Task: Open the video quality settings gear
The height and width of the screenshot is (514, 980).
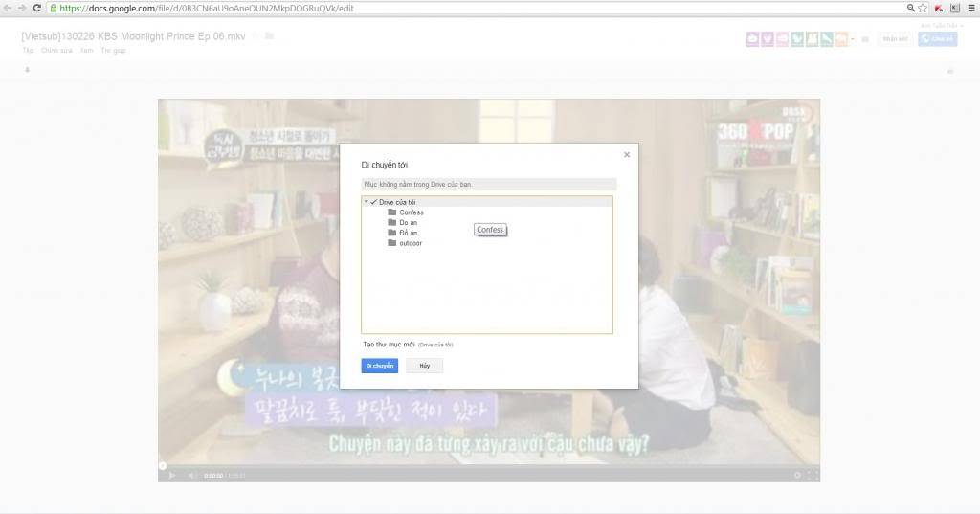Action: point(797,475)
